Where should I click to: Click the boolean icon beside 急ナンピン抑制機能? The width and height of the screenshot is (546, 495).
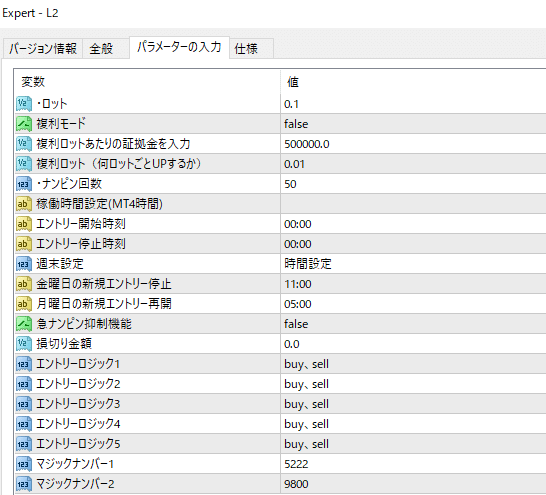(x=24, y=324)
